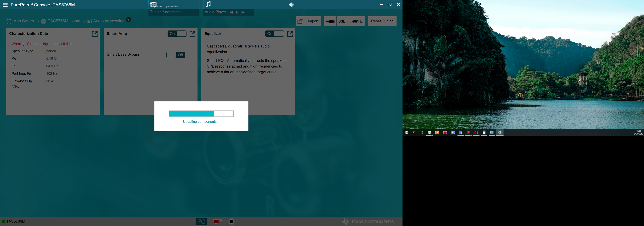Click the USB plug connector icon

point(330,21)
